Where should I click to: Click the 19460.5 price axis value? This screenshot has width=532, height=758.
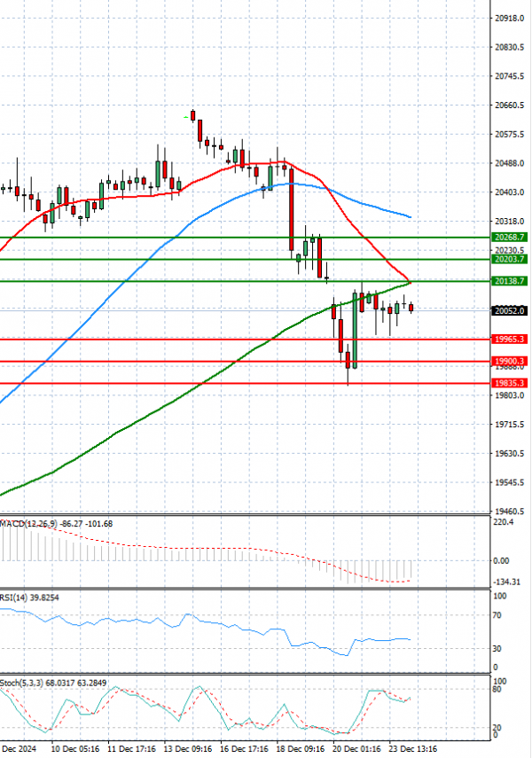click(509, 512)
